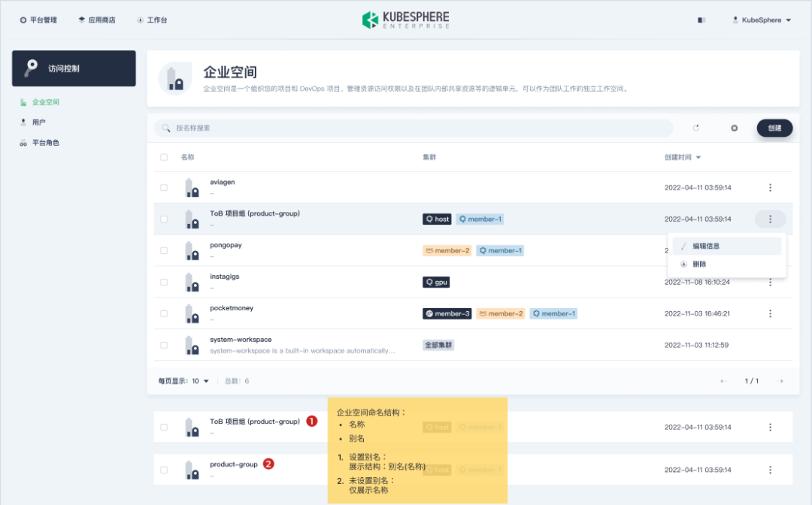Open the table settings gear icon
812x505 pixels.
735,128
